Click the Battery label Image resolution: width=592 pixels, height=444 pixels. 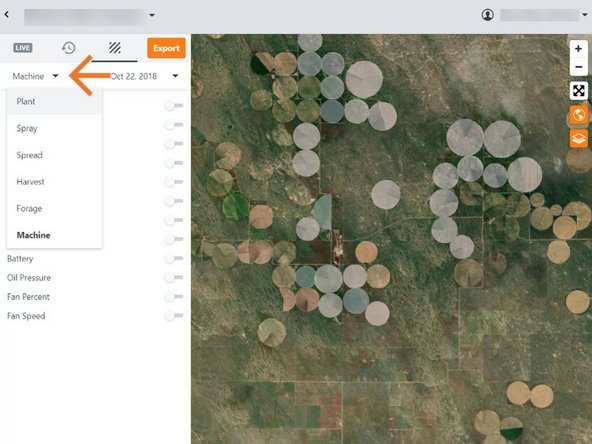coord(20,259)
